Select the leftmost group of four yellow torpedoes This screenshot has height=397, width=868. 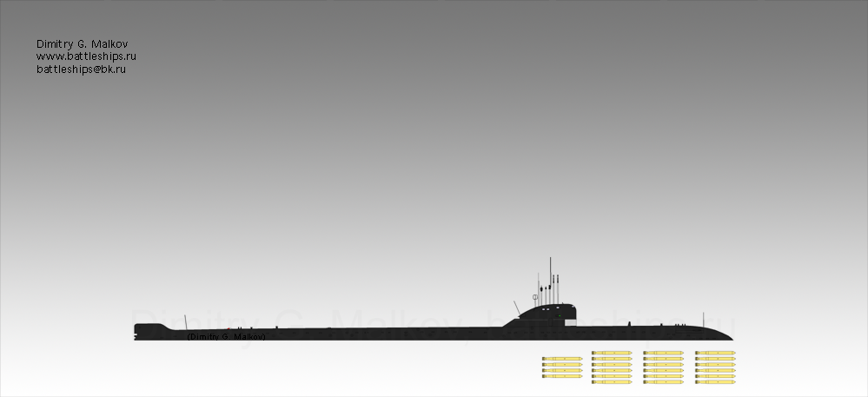click(561, 369)
